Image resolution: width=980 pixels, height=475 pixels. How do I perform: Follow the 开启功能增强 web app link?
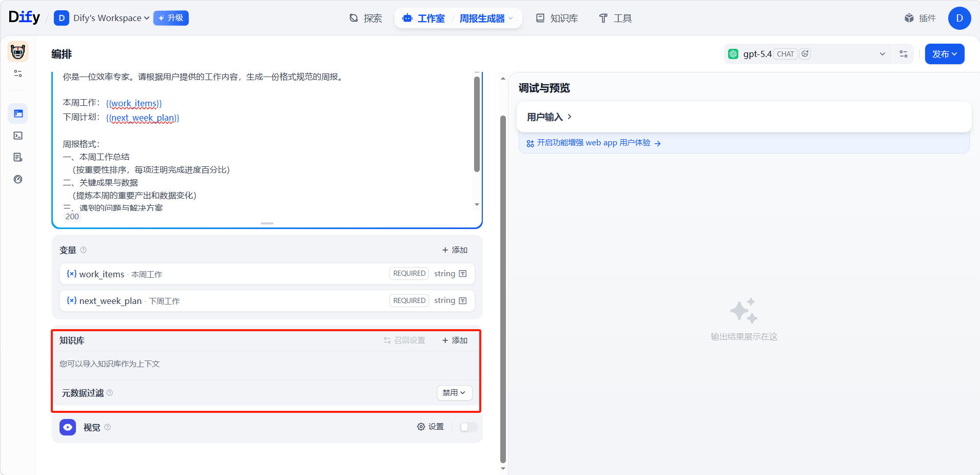point(594,143)
